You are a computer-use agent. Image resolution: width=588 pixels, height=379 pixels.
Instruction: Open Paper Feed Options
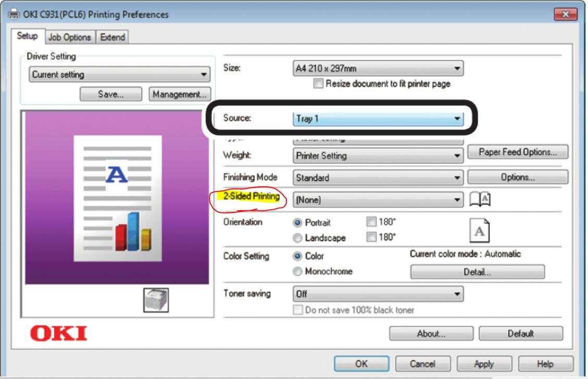(x=518, y=152)
